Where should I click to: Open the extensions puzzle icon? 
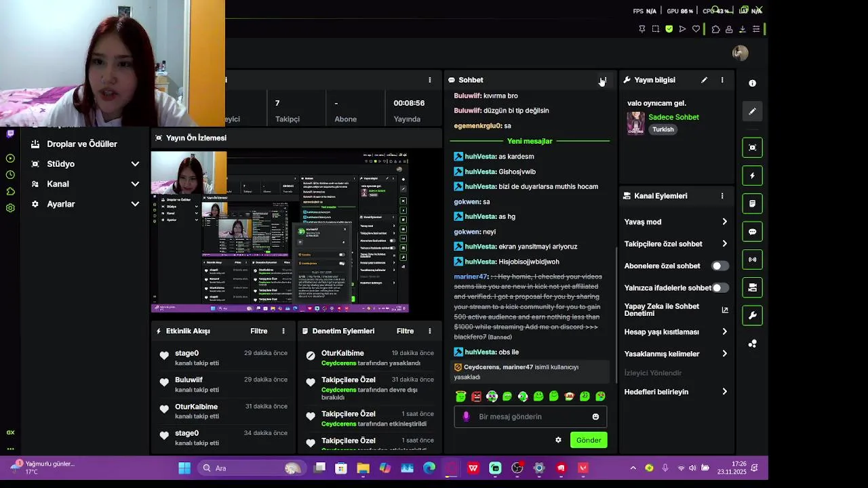[x=715, y=29]
